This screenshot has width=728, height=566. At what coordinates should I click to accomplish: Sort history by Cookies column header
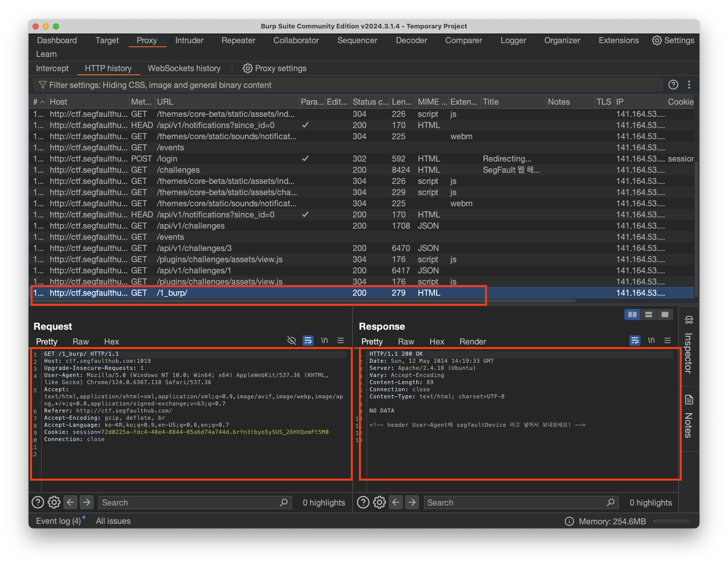[681, 102]
